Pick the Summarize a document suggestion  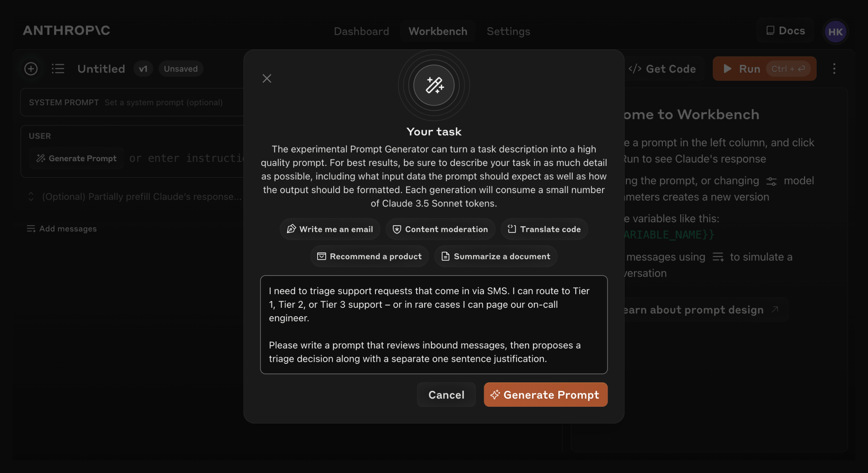496,256
